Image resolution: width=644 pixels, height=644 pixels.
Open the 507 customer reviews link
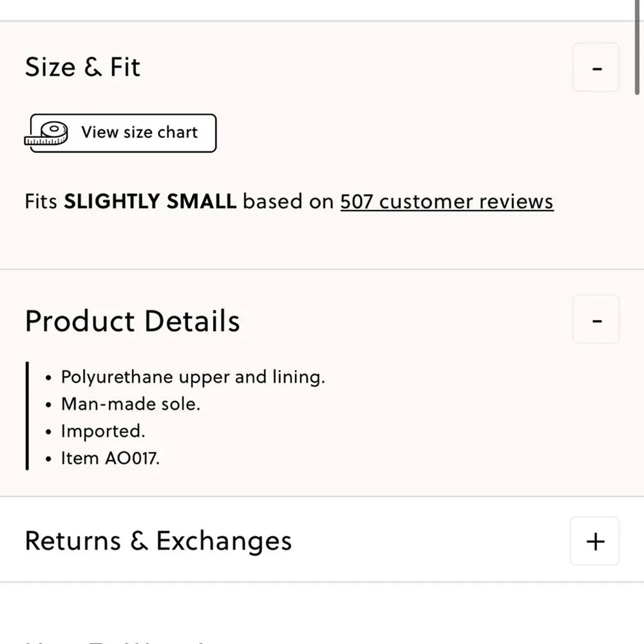click(x=446, y=202)
